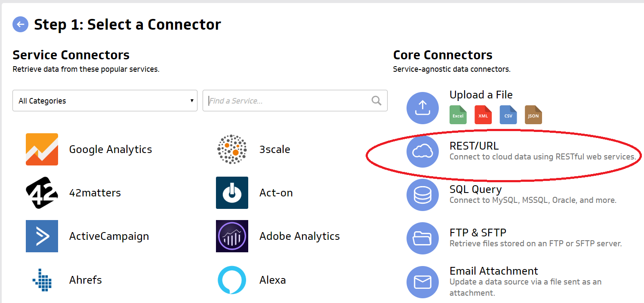
Task: Open the FTP & SFTP connector title
Action: click(x=478, y=233)
